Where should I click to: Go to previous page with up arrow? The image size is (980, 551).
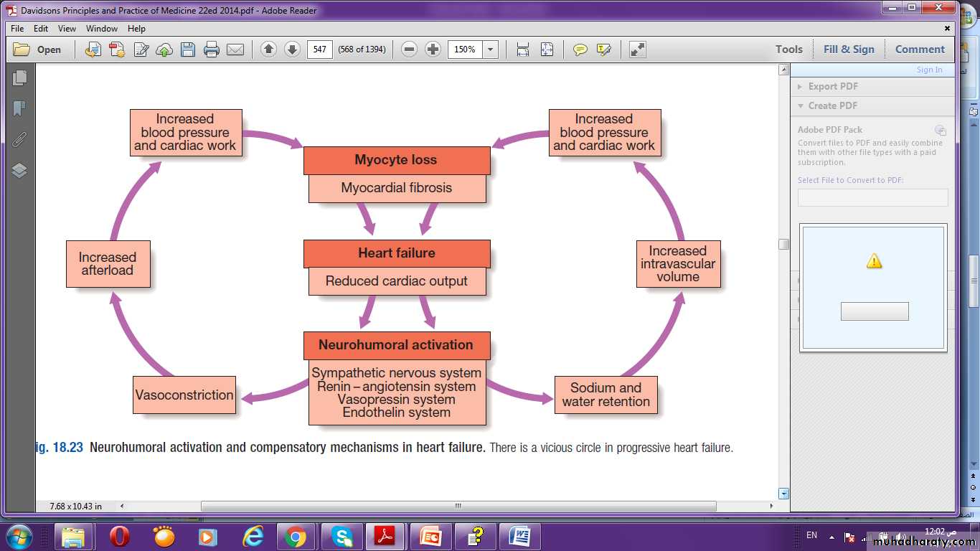coord(268,50)
